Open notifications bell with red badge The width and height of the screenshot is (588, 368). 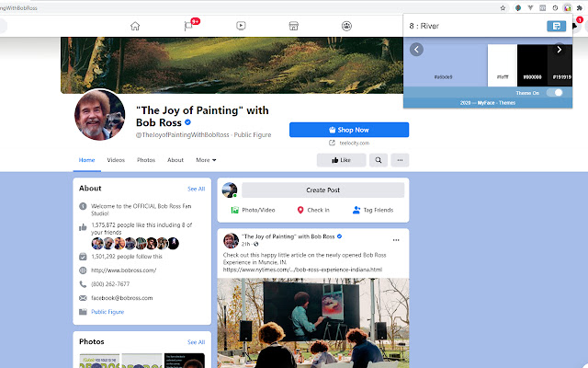pyautogui.click(x=576, y=25)
